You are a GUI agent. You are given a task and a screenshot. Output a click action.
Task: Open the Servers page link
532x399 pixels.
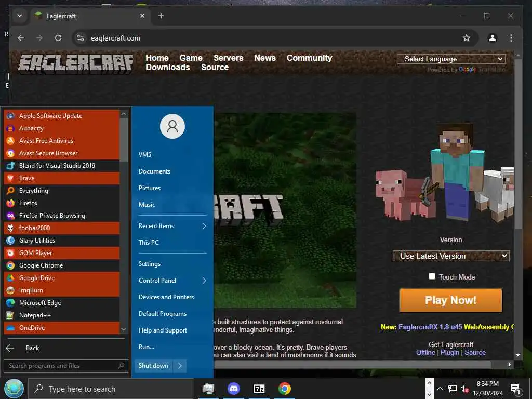[x=229, y=58]
